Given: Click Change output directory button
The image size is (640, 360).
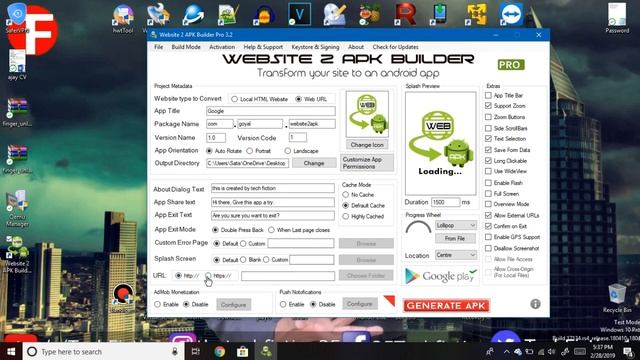Looking at the screenshot, I should [313, 163].
